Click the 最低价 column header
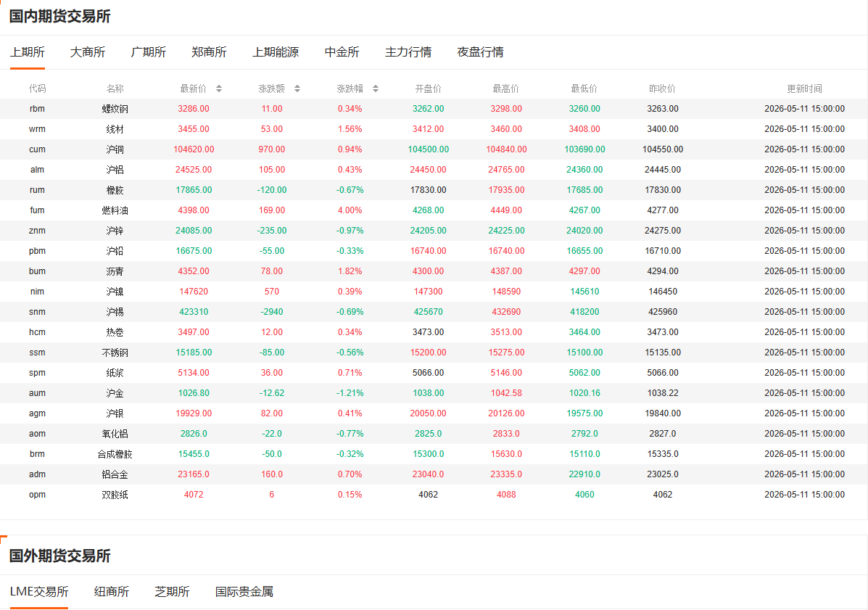 [x=584, y=88]
